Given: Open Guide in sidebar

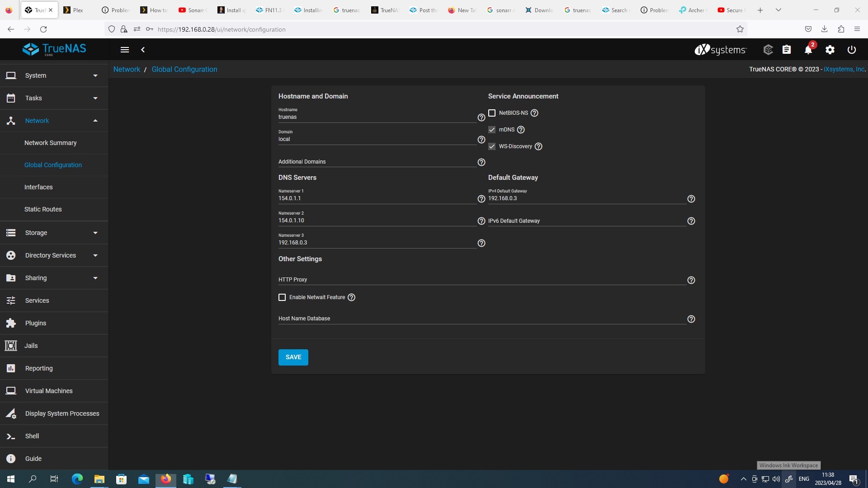Looking at the screenshot, I should click(x=54, y=459).
